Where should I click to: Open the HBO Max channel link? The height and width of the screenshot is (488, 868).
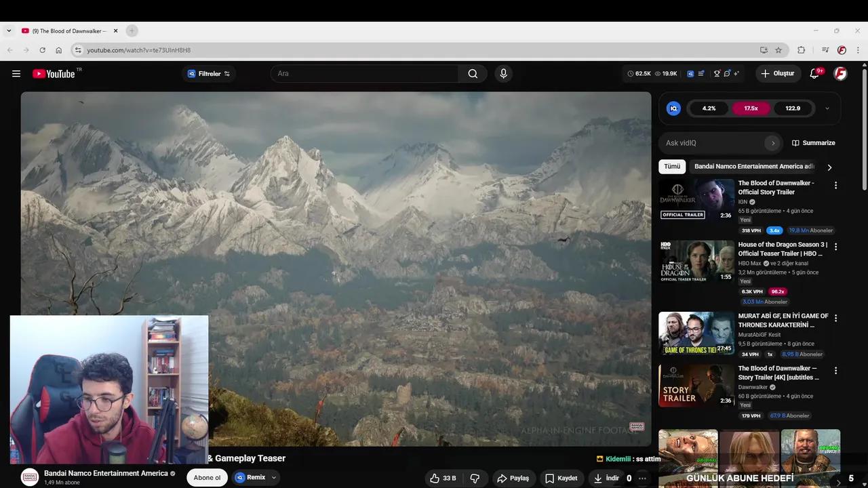[x=749, y=263]
